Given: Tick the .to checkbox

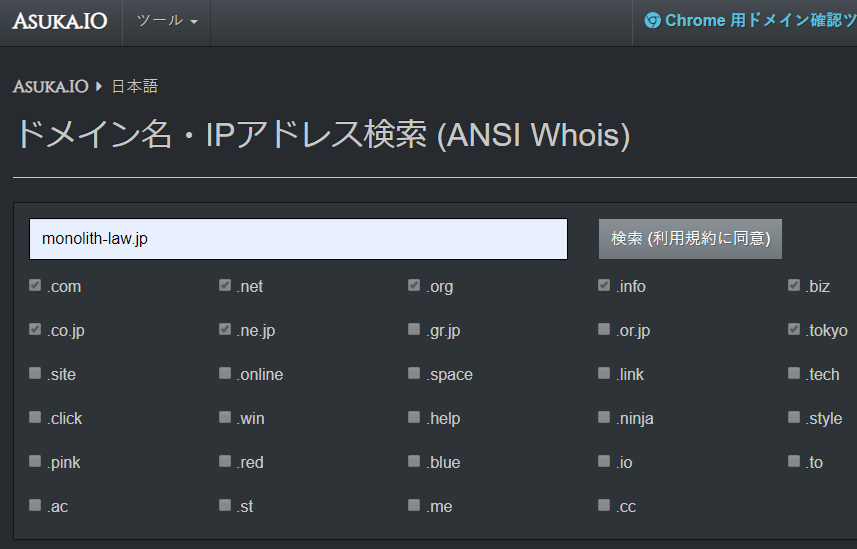Looking at the screenshot, I should coord(794,461).
